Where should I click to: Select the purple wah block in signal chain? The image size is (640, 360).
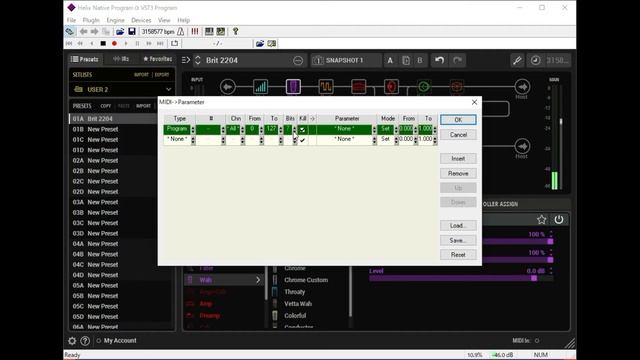point(293,87)
